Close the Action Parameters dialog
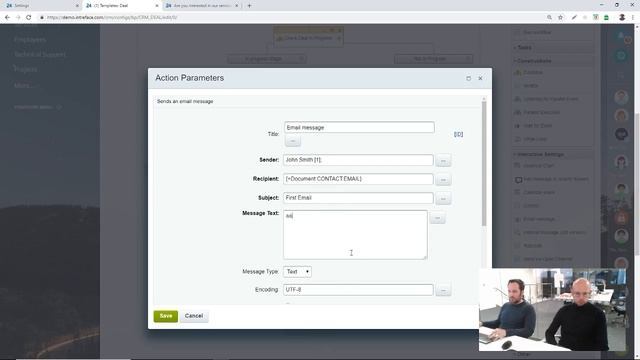This screenshot has width=640, height=360. point(480,78)
